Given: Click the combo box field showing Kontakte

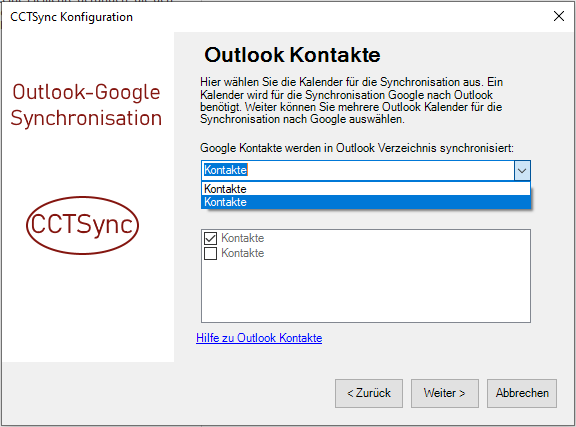Looking at the screenshot, I should click(x=358, y=171).
